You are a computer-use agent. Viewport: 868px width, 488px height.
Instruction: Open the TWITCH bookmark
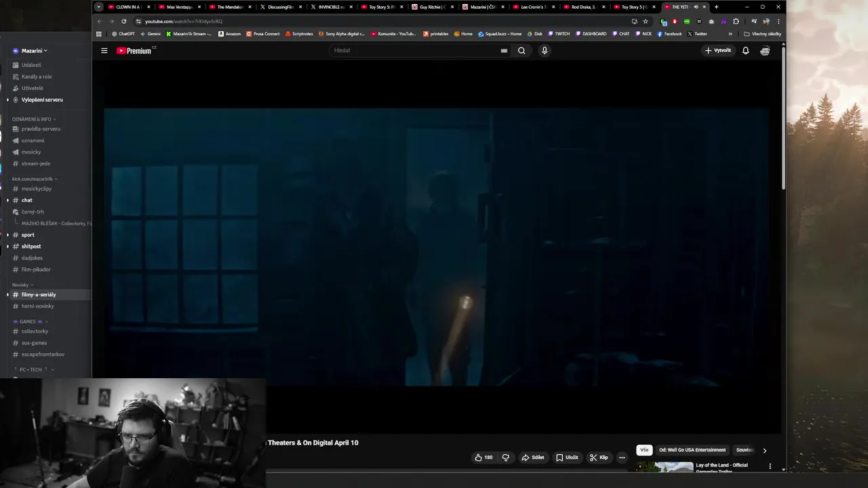pos(559,34)
